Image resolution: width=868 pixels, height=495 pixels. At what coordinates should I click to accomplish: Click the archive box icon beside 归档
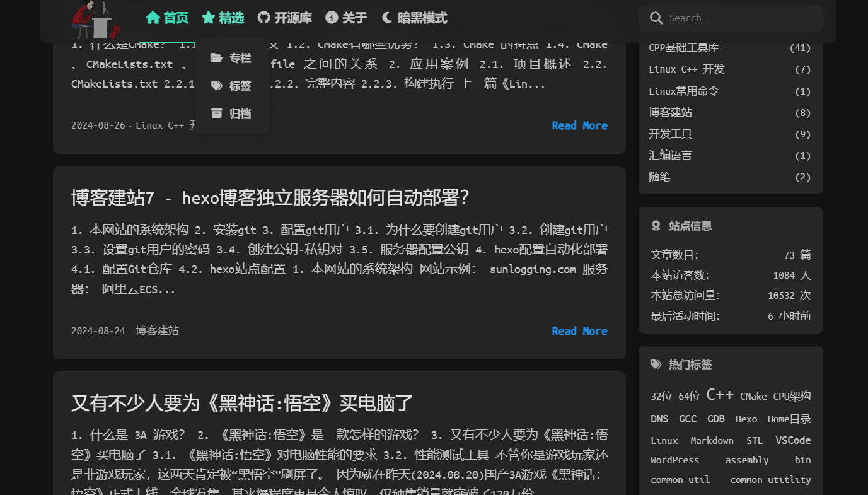[x=216, y=114]
